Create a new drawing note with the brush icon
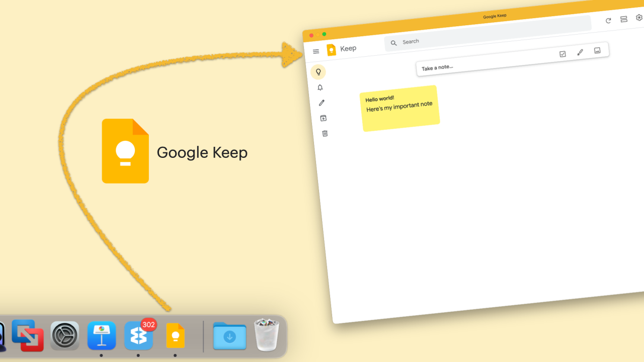This screenshot has height=362, width=644. tap(580, 52)
